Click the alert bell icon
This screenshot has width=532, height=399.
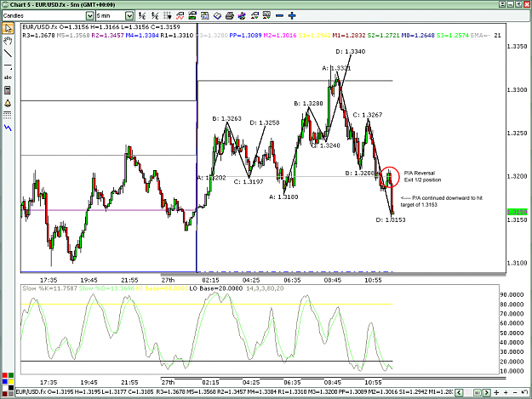click(8, 103)
